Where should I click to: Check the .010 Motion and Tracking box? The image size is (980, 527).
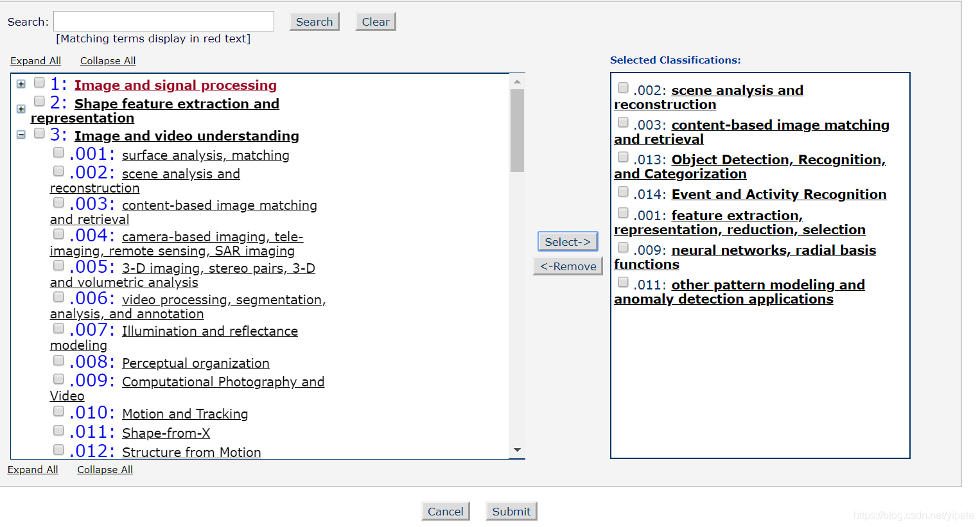coord(58,411)
